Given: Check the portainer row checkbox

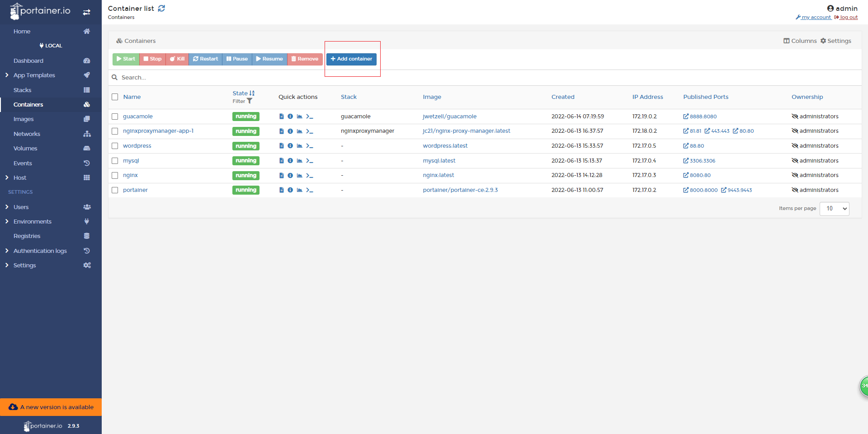Looking at the screenshot, I should pos(115,190).
